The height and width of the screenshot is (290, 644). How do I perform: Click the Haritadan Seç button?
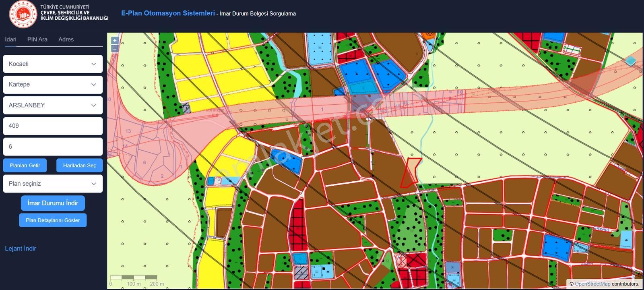click(x=80, y=166)
